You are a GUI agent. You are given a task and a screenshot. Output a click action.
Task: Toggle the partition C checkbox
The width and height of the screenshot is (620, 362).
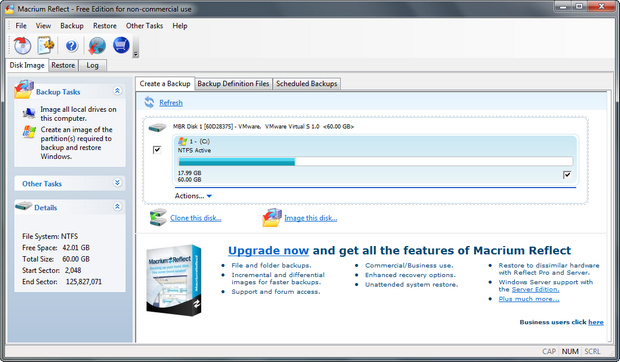pos(567,175)
